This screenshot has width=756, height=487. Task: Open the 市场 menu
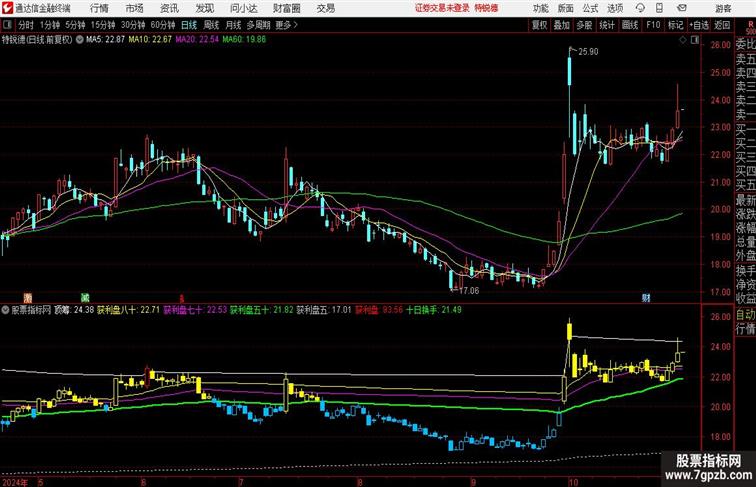tap(134, 8)
